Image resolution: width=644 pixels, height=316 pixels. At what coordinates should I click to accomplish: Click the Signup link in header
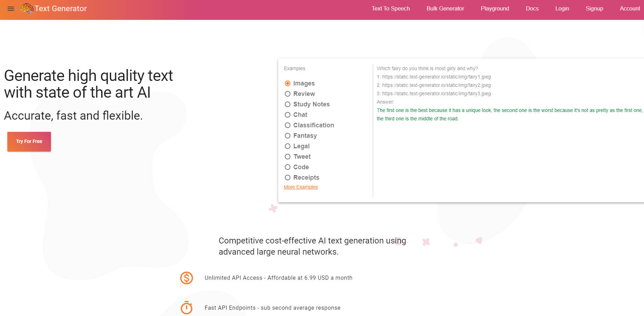pyautogui.click(x=594, y=9)
